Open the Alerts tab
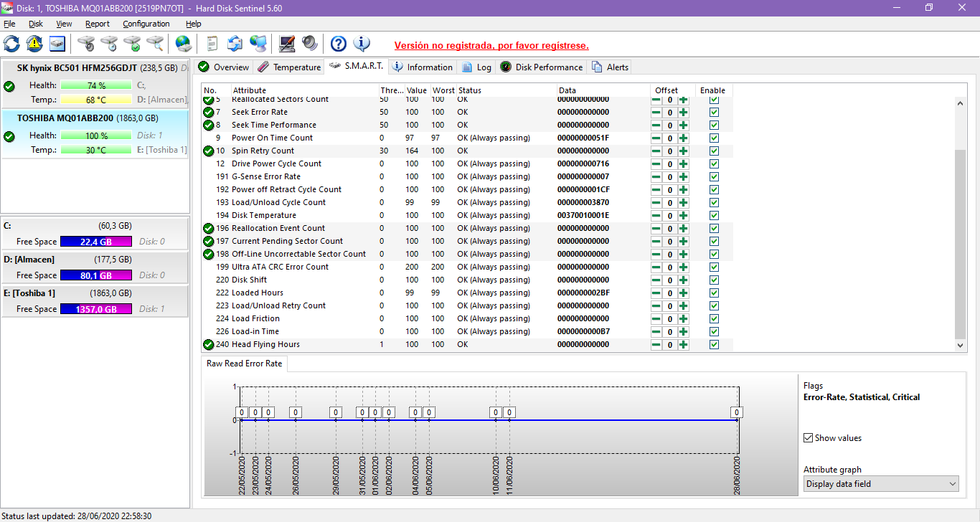Screen dimensions: 980x522 pos(611,67)
